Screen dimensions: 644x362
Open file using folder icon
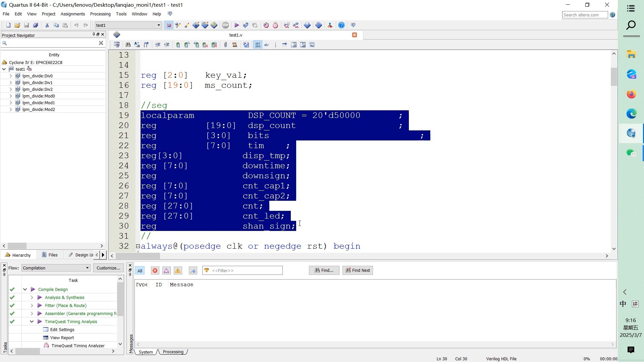coord(17,25)
